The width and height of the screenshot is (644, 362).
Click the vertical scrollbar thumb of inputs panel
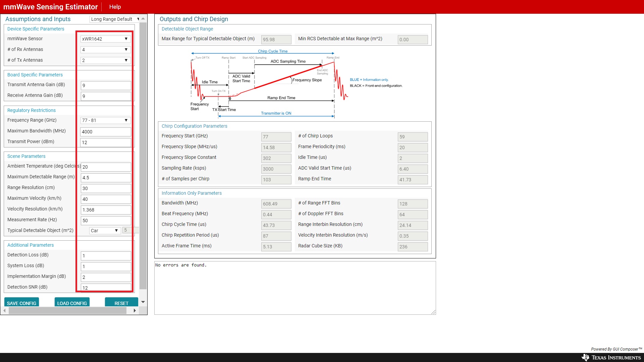pos(143,154)
